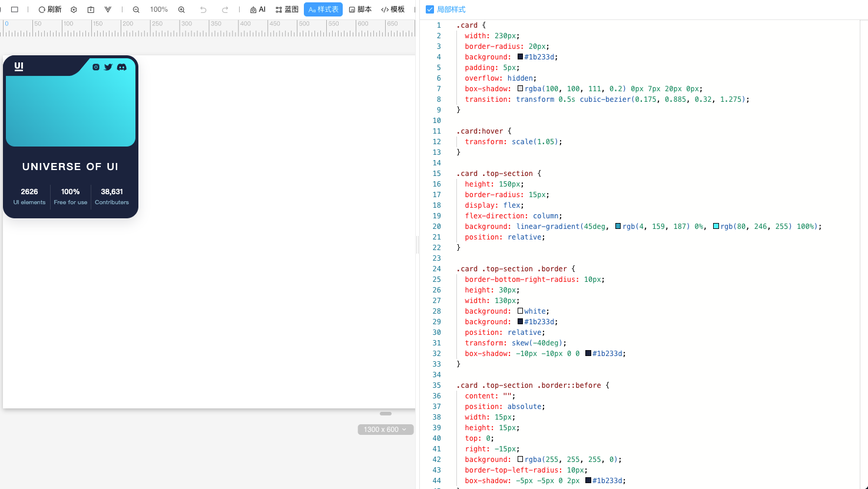Click the 100% zoom level value
Viewport: 868px width, 489px height.
point(158,9)
